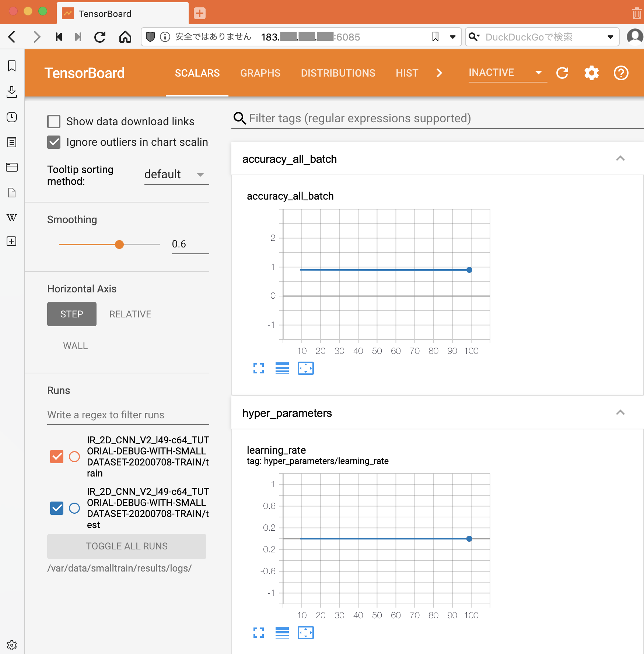
Task: Select only the test run radio button
Action: click(x=74, y=508)
